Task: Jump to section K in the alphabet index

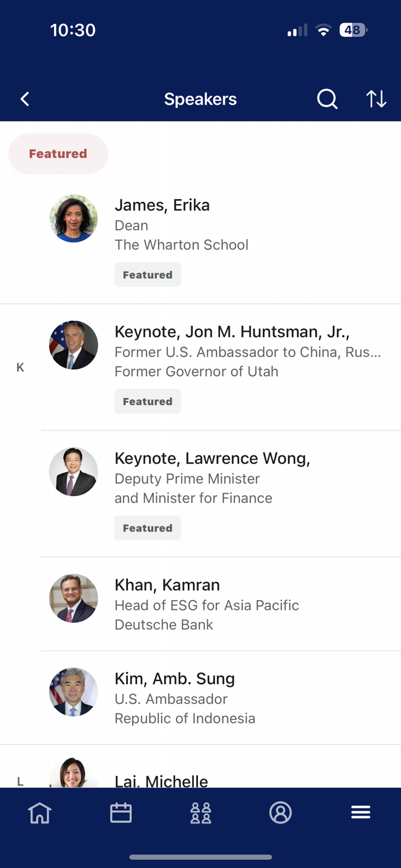Action: tap(20, 367)
